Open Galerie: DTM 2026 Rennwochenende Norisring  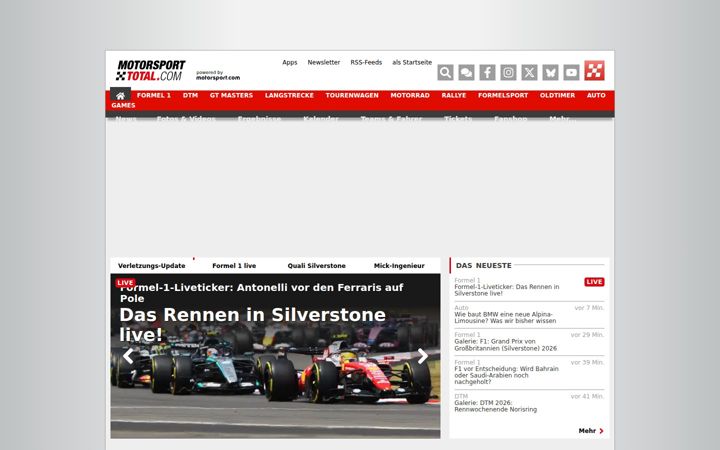(x=495, y=406)
